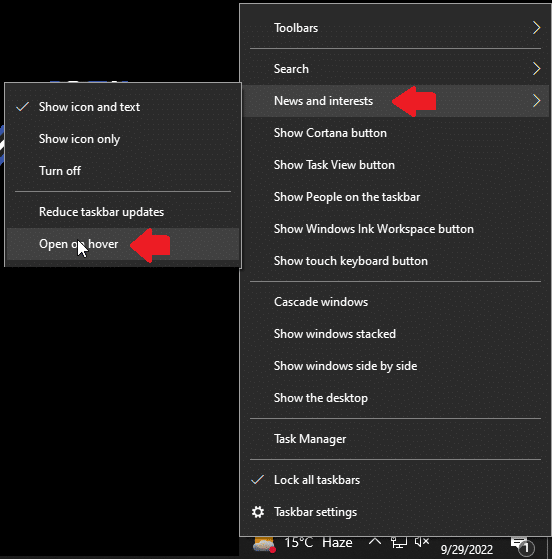Open the notification center icon
The image size is (552, 559).
522,545
